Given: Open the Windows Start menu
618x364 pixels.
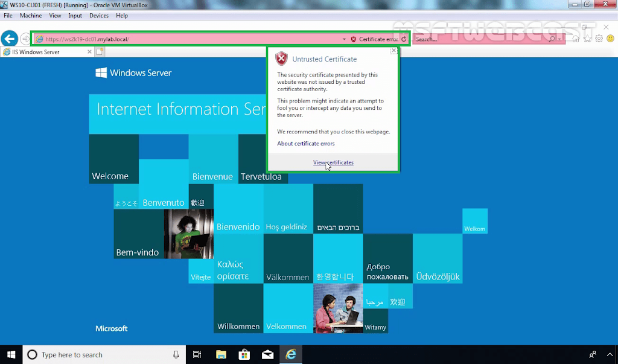Looking at the screenshot, I should pyautogui.click(x=11, y=354).
